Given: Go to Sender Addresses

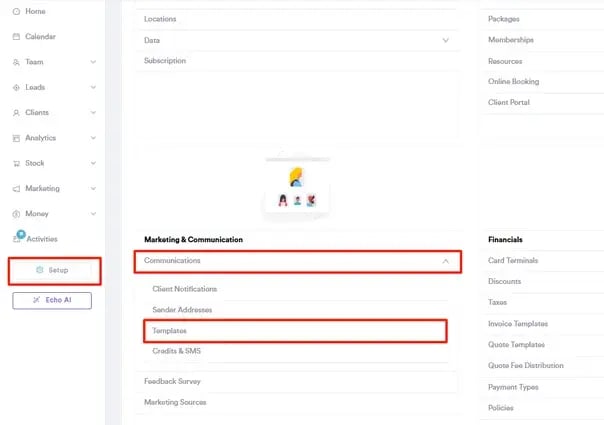Looking at the screenshot, I should pos(180,310).
